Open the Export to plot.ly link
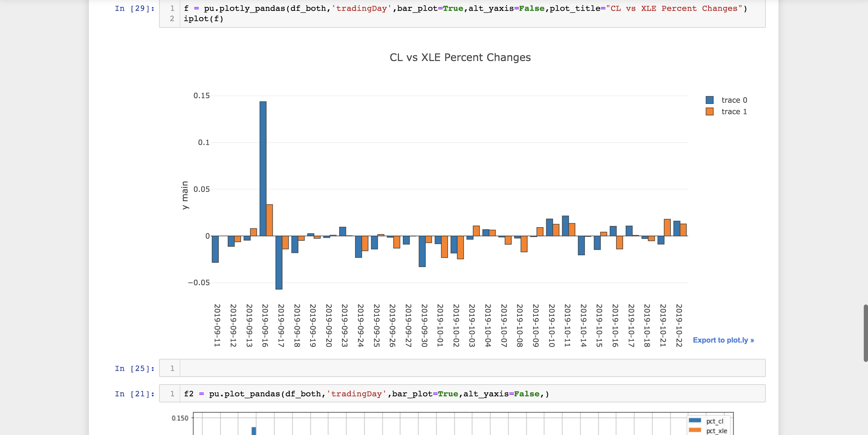 point(723,340)
